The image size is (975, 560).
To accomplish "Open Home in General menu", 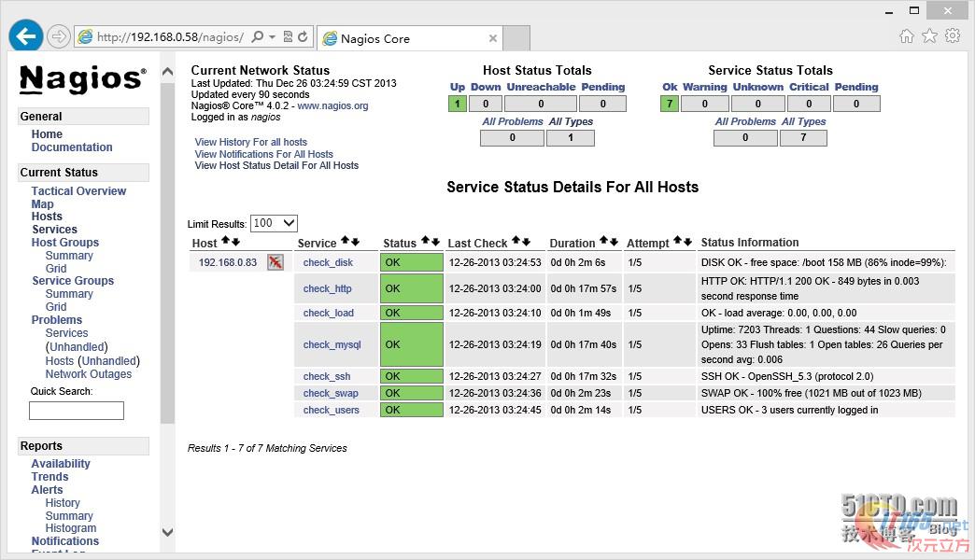I will pos(48,134).
